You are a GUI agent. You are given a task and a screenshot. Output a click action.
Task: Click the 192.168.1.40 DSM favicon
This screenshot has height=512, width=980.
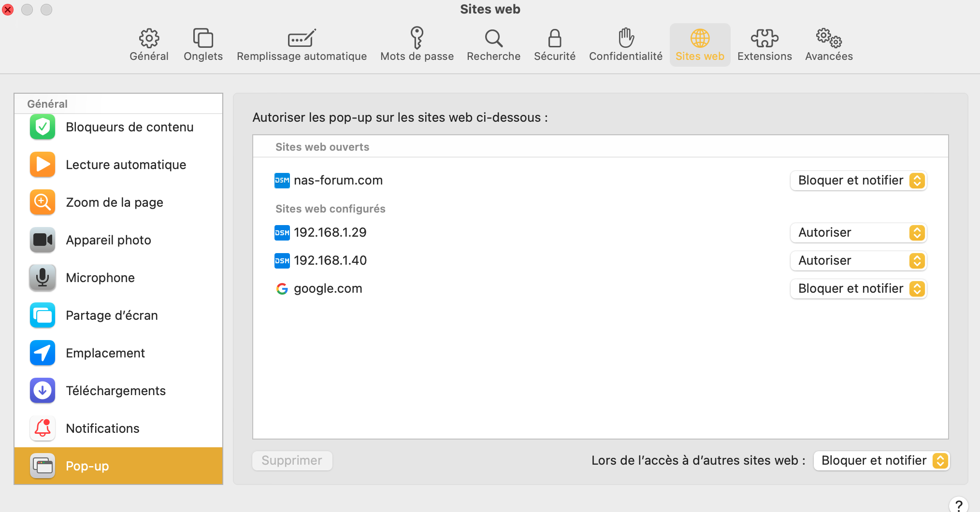(282, 260)
